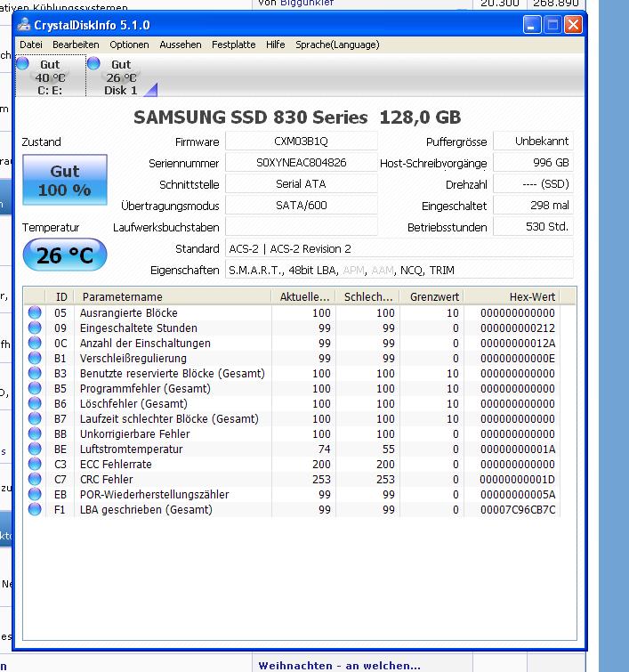Select the Disk 1 tab
Image resolution: width=629 pixels, height=672 pixels.
(x=122, y=77)
